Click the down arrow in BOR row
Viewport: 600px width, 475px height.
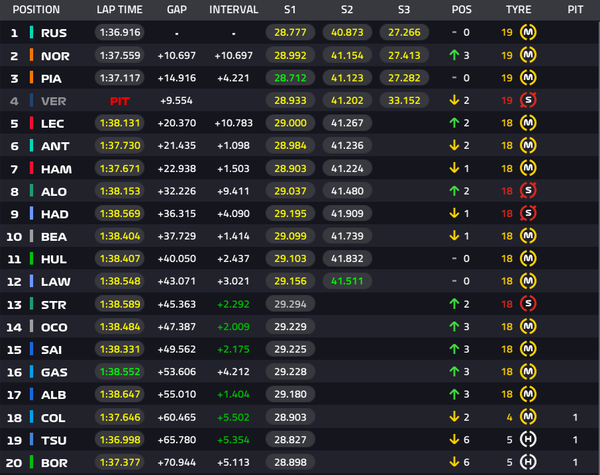point(454,462)
